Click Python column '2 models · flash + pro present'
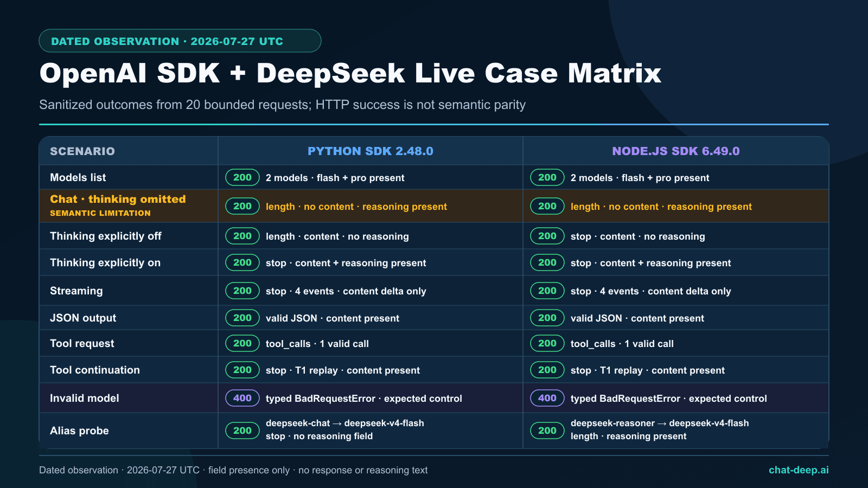868x488 pixels. click(x=335, y=178)
